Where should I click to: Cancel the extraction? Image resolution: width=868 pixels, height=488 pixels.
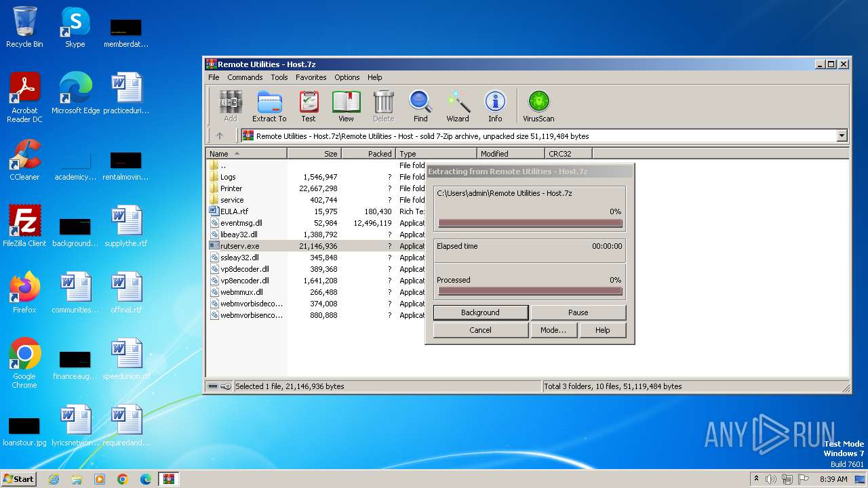[480, 330]
